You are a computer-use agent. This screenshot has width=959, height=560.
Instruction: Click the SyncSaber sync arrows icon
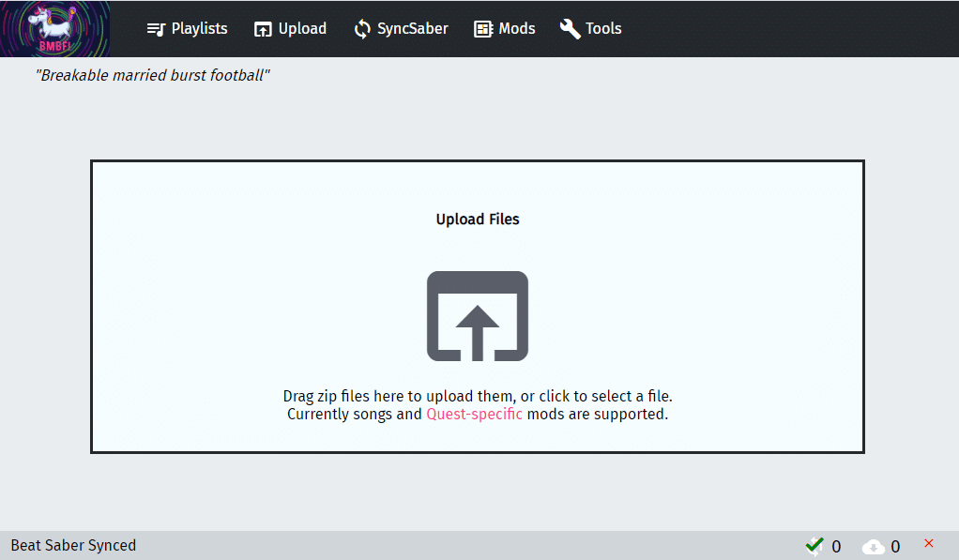pos(362,29)
